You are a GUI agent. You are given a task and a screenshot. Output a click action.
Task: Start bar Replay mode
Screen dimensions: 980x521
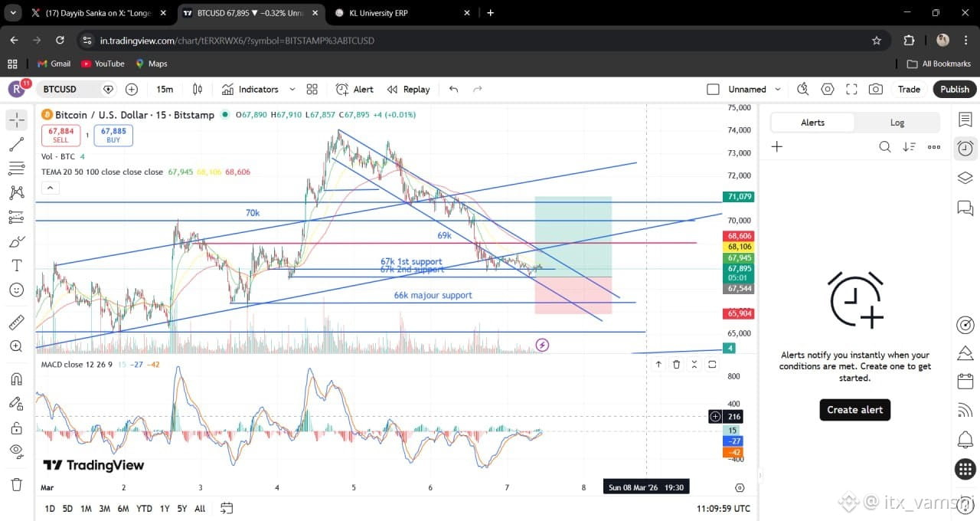[x=408, y=89]
